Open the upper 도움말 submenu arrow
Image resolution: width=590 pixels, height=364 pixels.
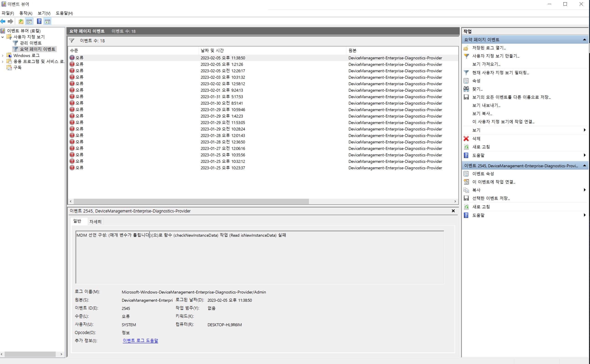[x=585, y=155]
